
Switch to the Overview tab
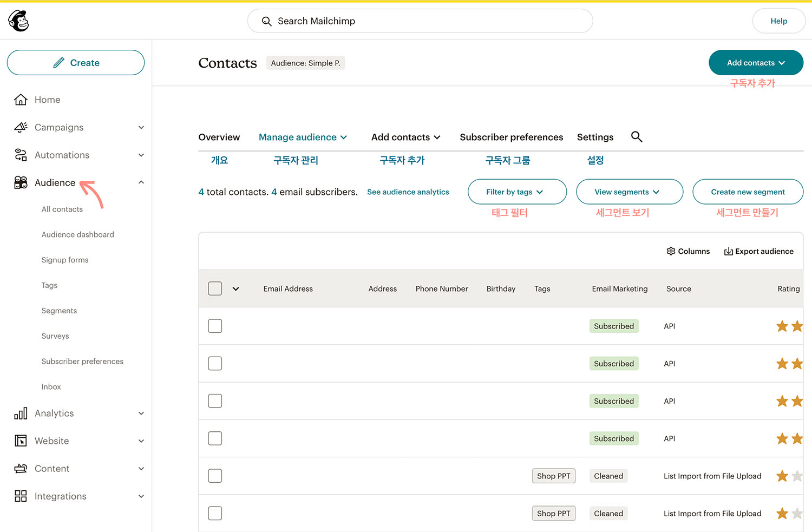pyautogui.click(x=219, y=137)
